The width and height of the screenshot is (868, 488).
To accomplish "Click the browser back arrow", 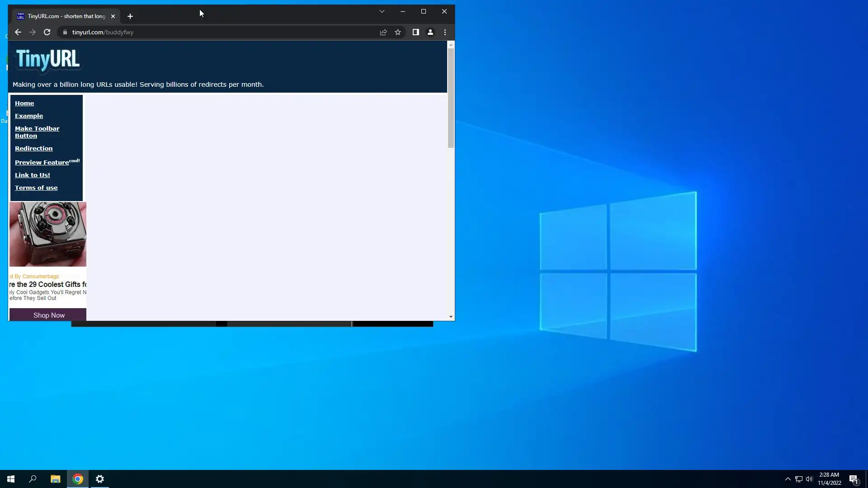I will (18, 32).
